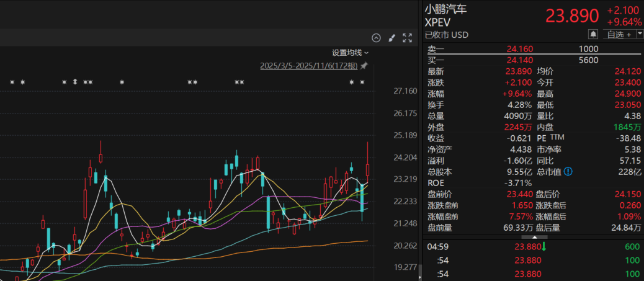Click the 卖一 ask price row

(x=534, y=49)
